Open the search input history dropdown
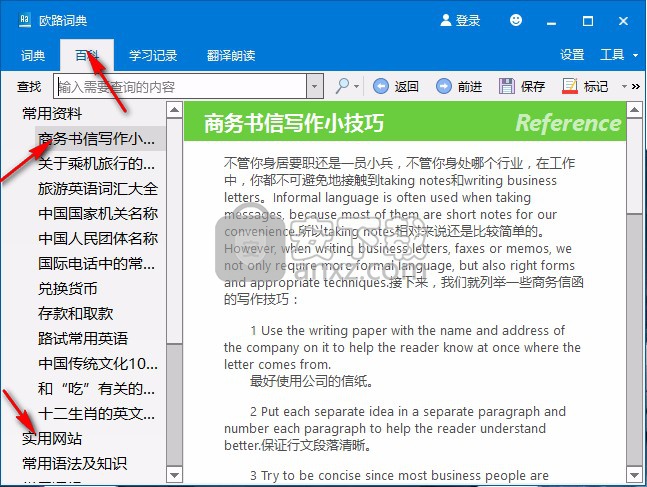Image resolution: width=647 pixels, height=487 pixels. click(x=314, y=86)
